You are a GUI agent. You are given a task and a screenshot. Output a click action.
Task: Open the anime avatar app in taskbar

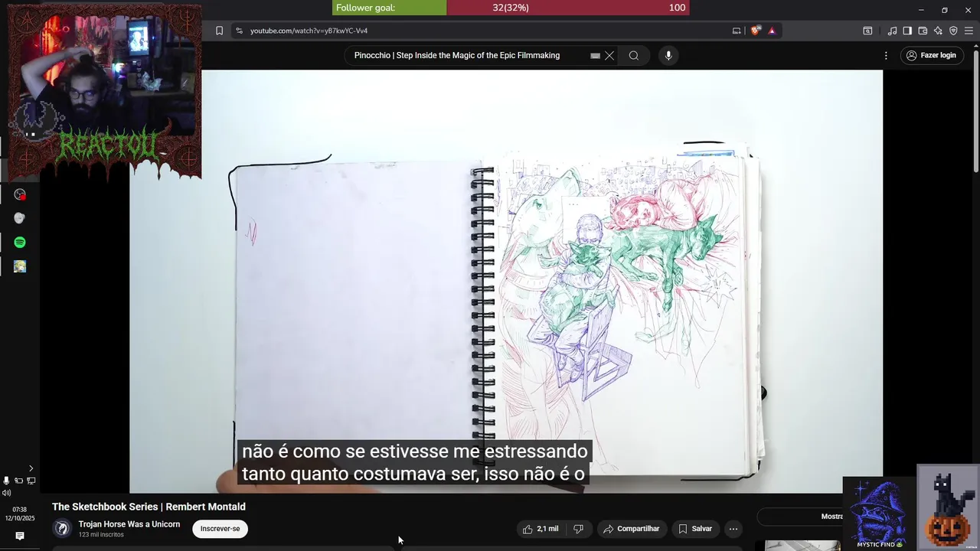tap(20, 266)
